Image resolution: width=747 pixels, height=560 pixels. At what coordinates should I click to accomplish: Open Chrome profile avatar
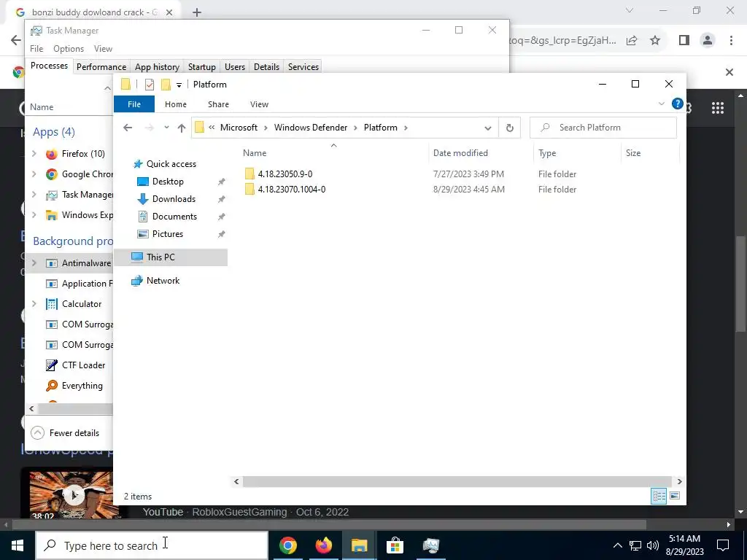tap(708, 41)
